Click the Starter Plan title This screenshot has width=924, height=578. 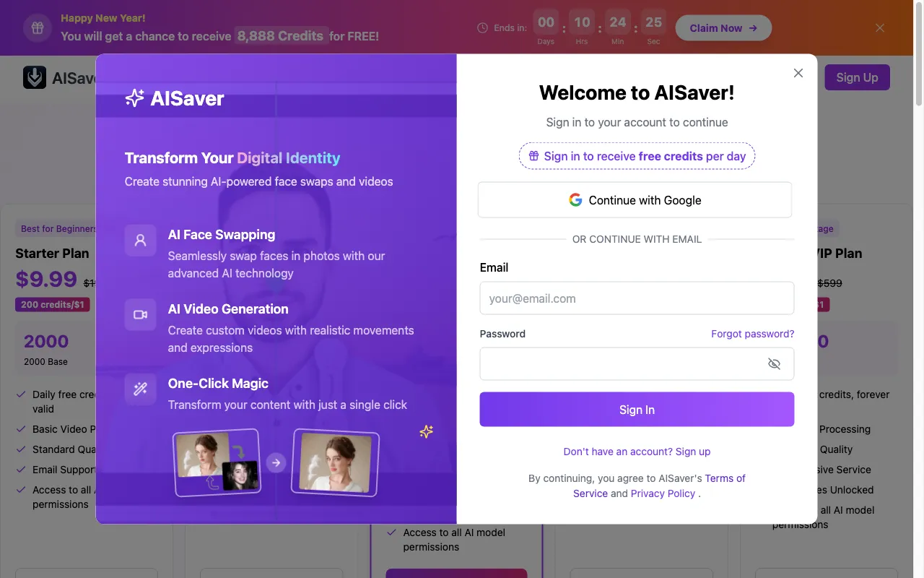(52, 254)
